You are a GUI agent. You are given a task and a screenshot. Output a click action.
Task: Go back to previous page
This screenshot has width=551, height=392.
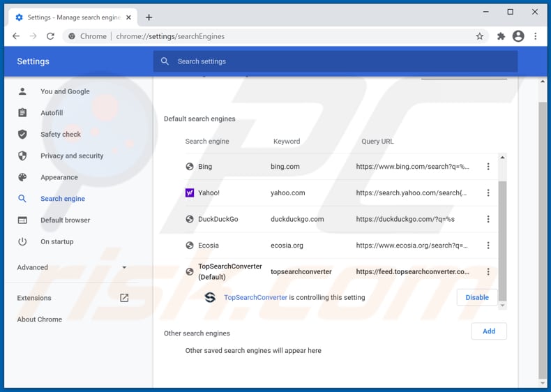[x=16, y=36]
